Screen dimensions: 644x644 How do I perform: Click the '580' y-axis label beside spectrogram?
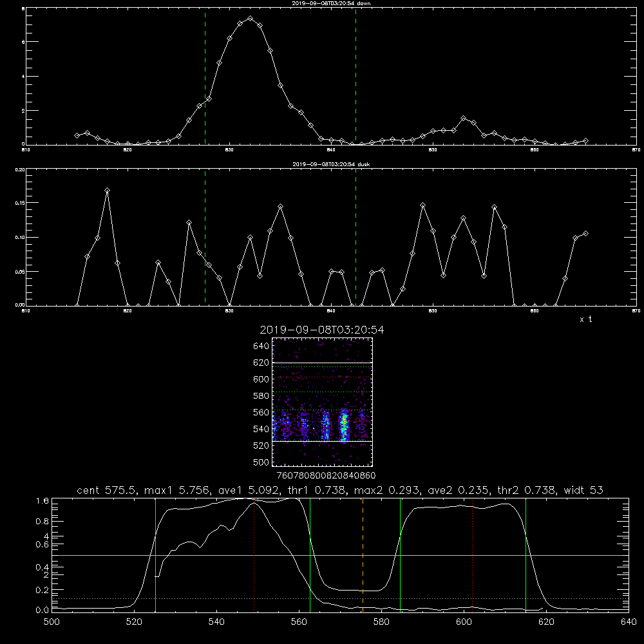click(x=261, y=396)
